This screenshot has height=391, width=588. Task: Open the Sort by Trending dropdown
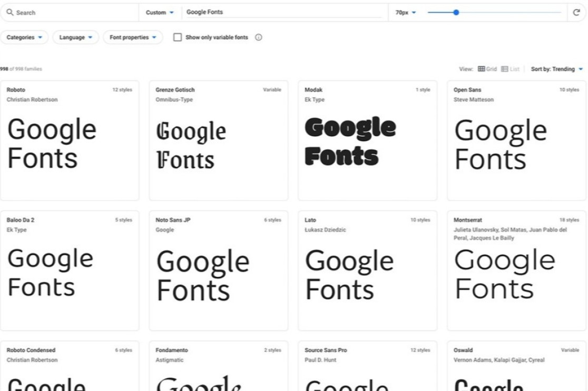click(x=557, y=69)
